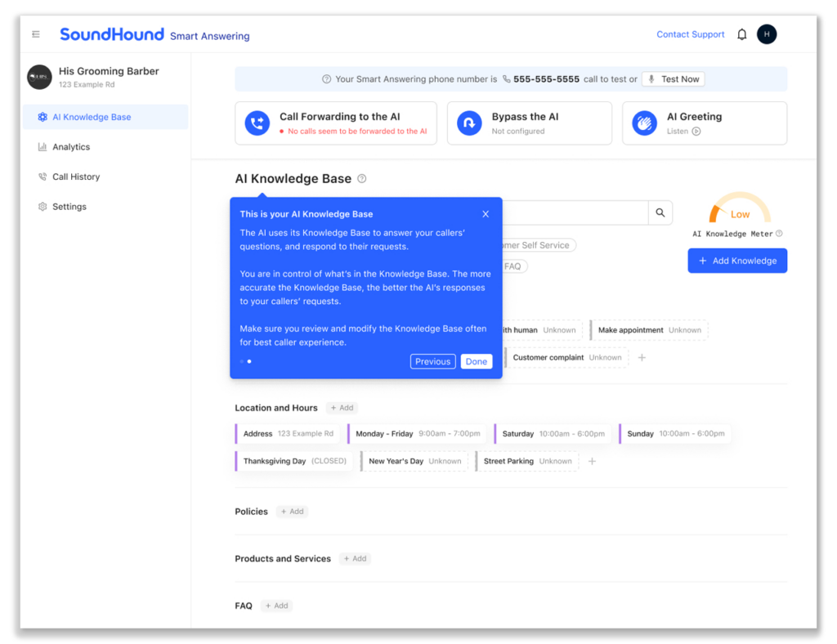Add a new Location and Hours entry
Screen dimensions: 837x644
tap(342, 408)
